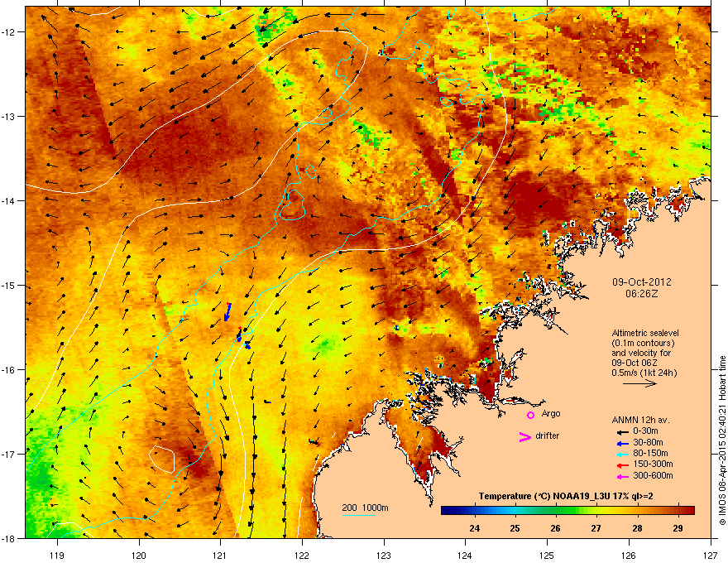This screenshot has height=563, width=728.
Task: Click the temperature color scale bar
Action: (x=568, y=511)
